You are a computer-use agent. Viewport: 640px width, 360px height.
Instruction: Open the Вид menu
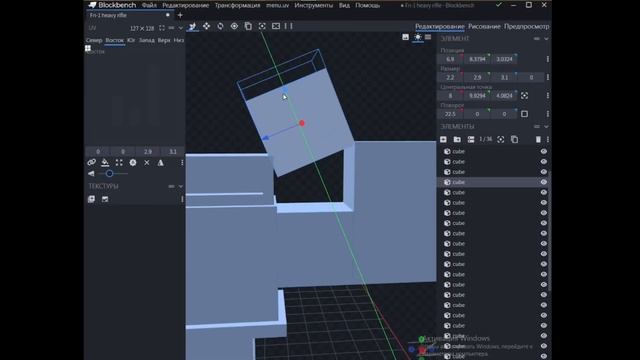[344, 5]
